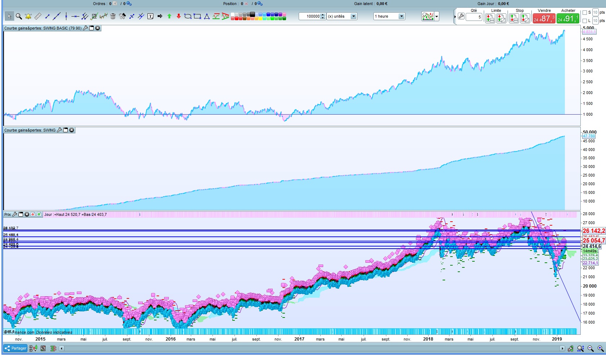Collapse the trading panel with the arrow
This screenshot has height=364, width=606.
[455, 17]
